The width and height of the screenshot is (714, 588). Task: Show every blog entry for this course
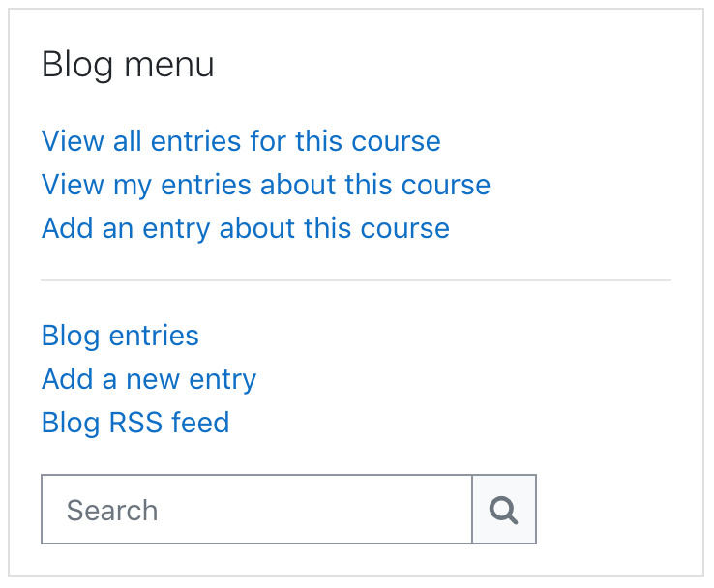pyautogui.click(x=241, y=141)
